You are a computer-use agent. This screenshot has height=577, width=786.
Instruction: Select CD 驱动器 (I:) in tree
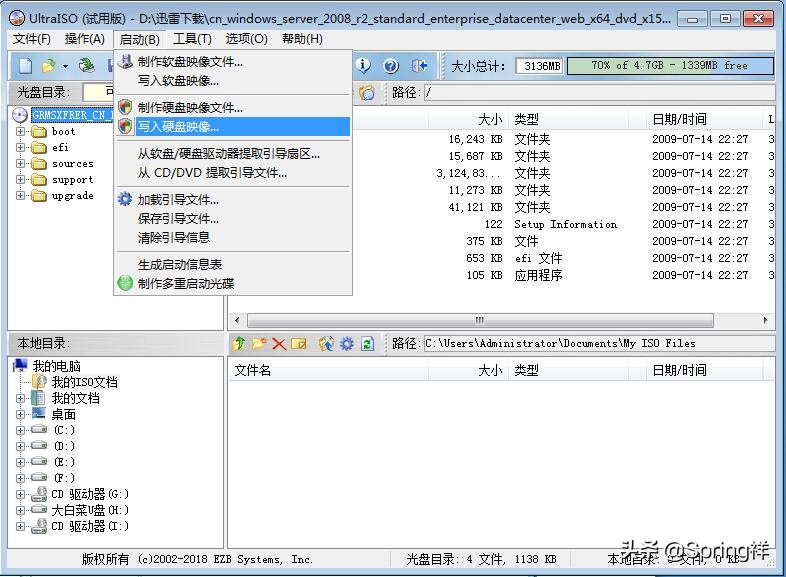point(90,526)
